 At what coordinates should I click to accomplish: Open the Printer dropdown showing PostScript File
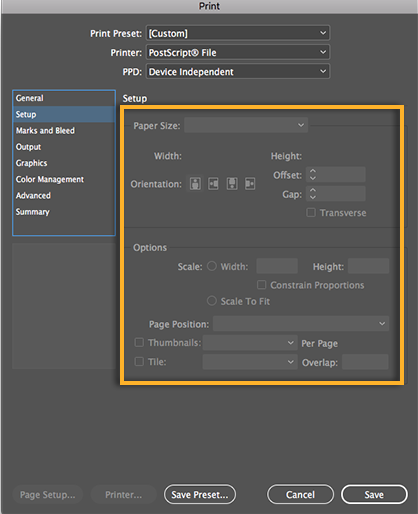[x=238, y=52]
